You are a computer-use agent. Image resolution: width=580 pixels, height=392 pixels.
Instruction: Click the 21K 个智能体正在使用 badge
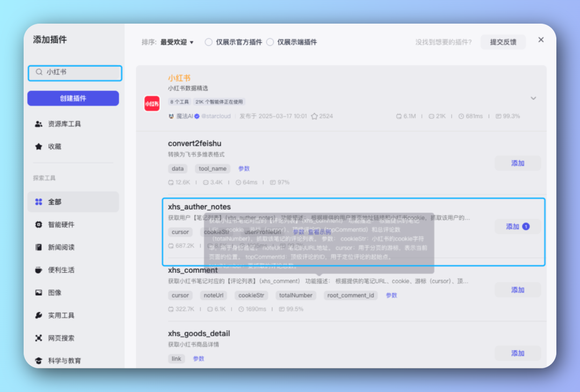tap(219, 101)
